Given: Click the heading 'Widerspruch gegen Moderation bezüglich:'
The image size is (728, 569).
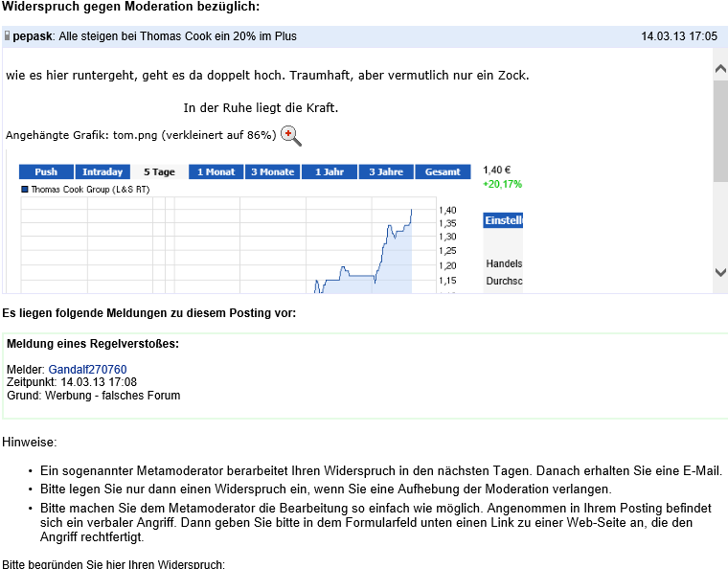Looking at the screenshot, I should click(x=131, y=7).
